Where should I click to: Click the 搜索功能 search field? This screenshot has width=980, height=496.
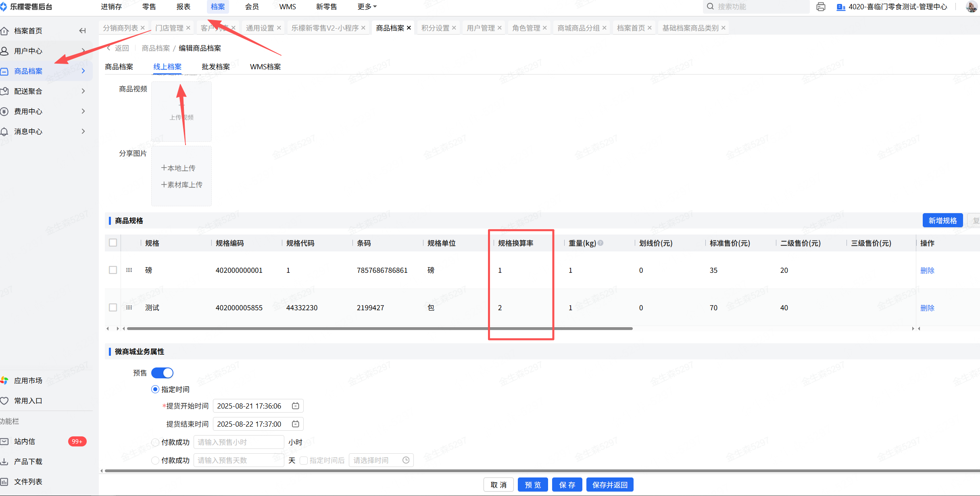tap(758, 7)
